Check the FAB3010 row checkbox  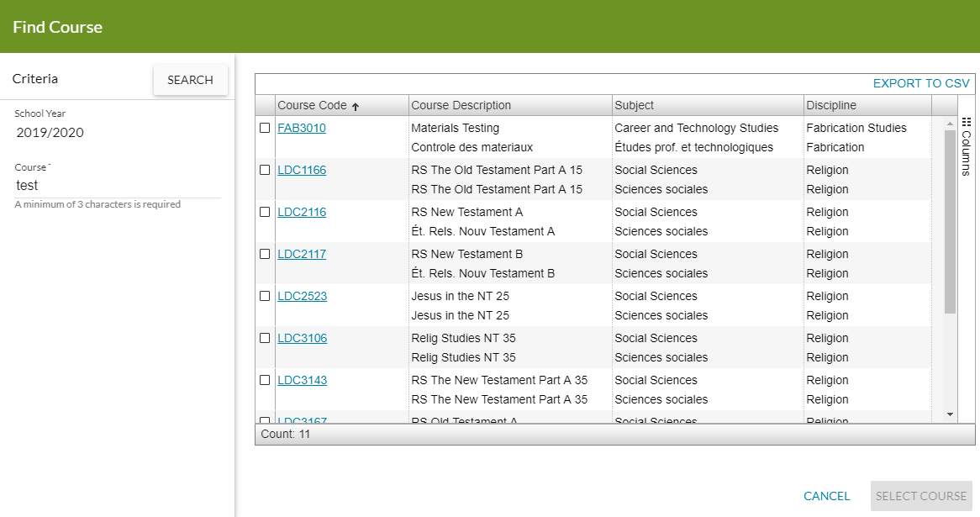click(x=265, y=128)
